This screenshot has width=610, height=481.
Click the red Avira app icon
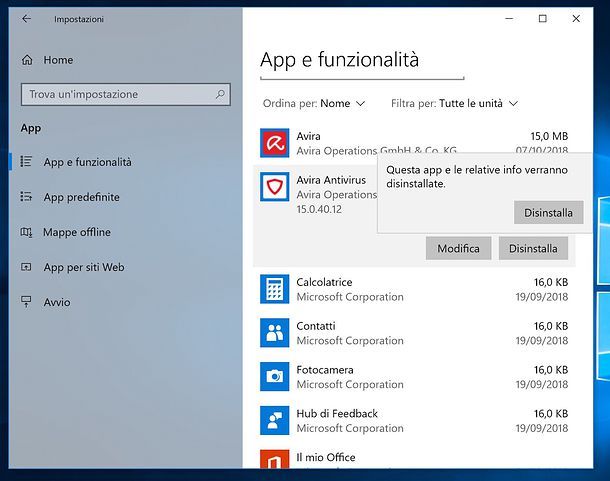[x=275, y=143]
